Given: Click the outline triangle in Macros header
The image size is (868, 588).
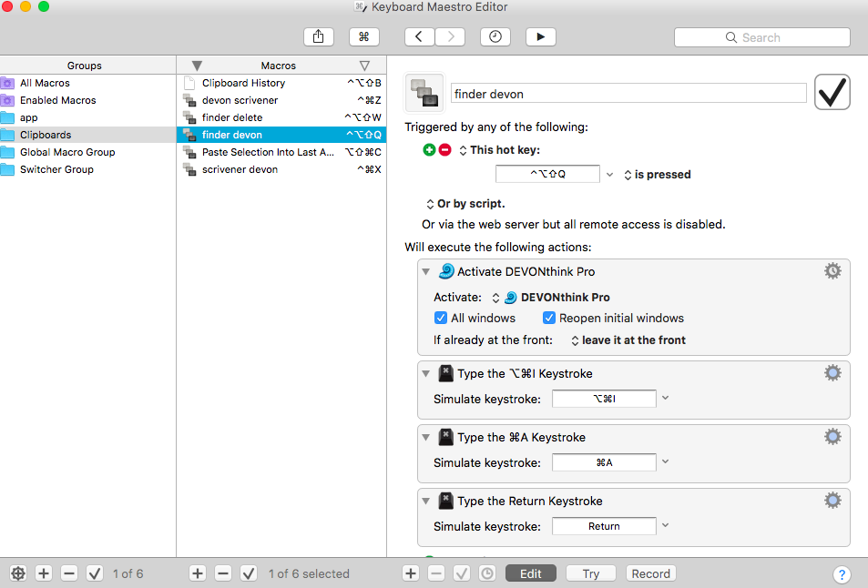Looking at the screenshot, I should coord(364,66).
